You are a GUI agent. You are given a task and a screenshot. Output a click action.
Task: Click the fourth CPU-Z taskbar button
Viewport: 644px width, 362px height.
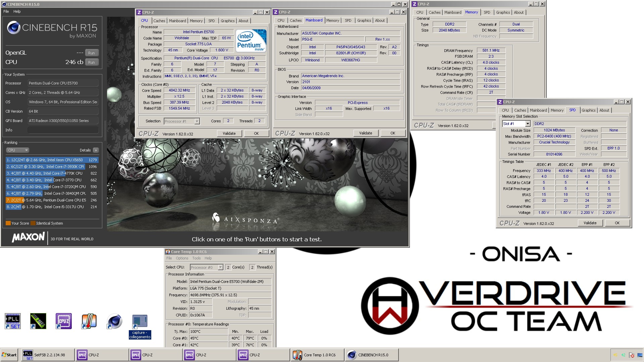(263, 355)
